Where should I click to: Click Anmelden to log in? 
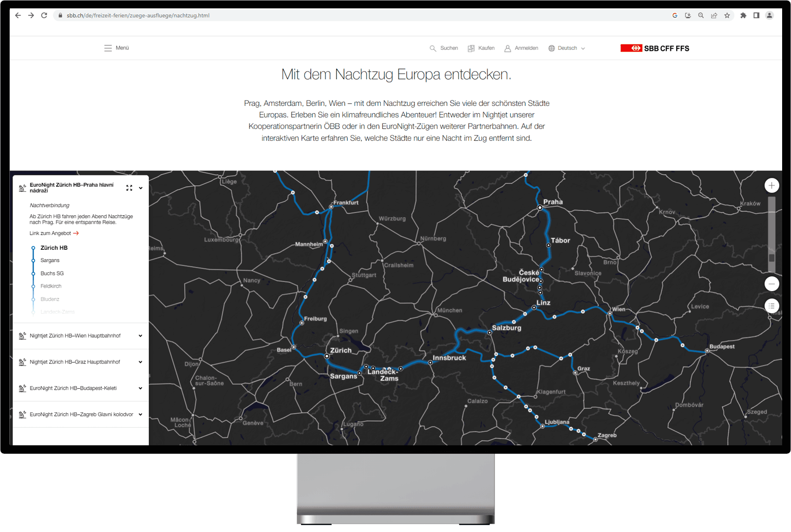(521, 48)
